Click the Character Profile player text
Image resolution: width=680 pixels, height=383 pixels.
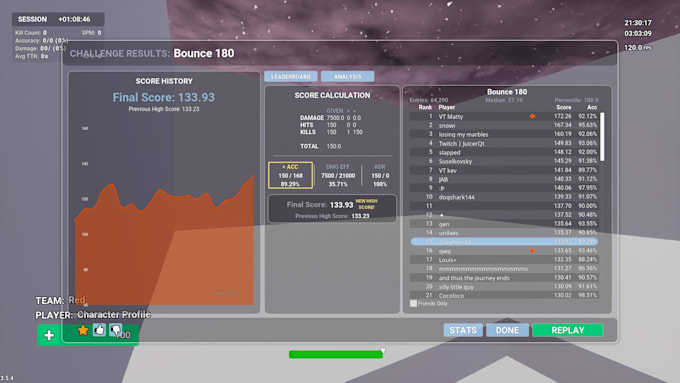pyautogui.click(x=114, y=314)
